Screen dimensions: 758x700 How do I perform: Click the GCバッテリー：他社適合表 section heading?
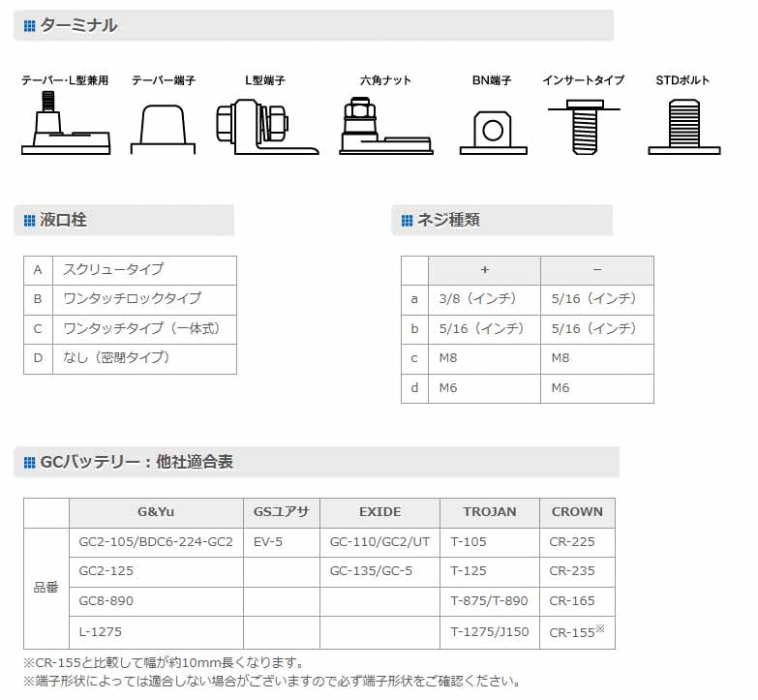point(136,463)
